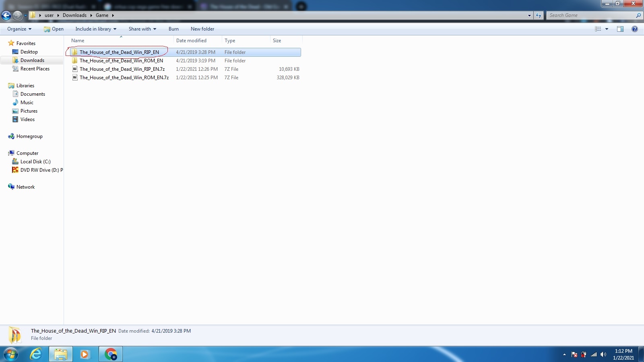This screenshot has height=362, width=644.
Task: Sort by the Name column header
Action: (121, 41)
